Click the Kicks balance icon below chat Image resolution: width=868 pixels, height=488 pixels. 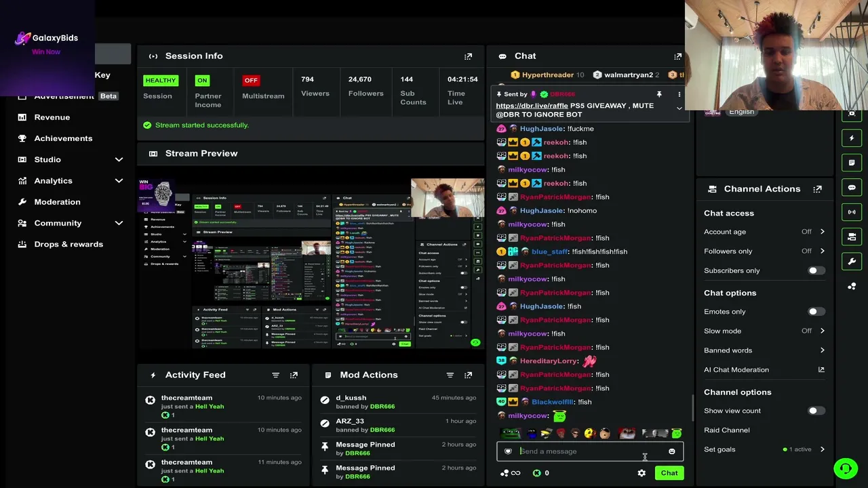536,473
